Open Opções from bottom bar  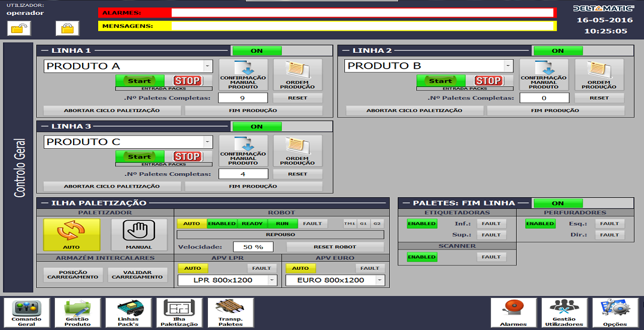click(615, 312)
